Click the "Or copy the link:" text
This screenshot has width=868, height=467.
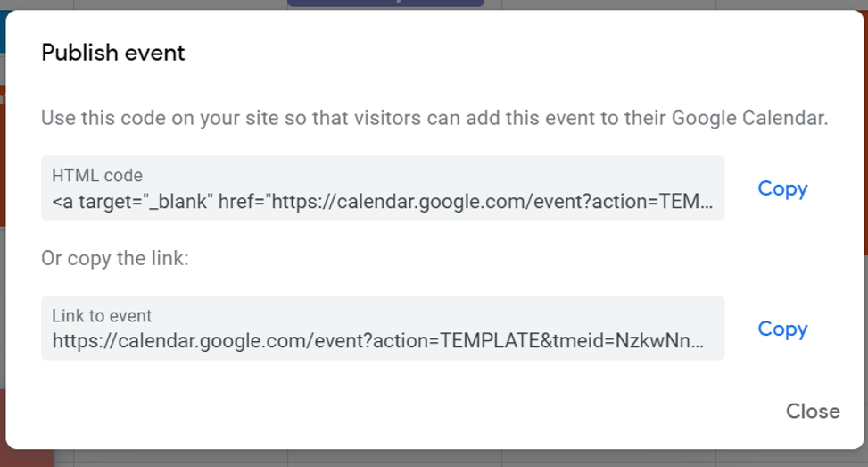coord(115,258)
